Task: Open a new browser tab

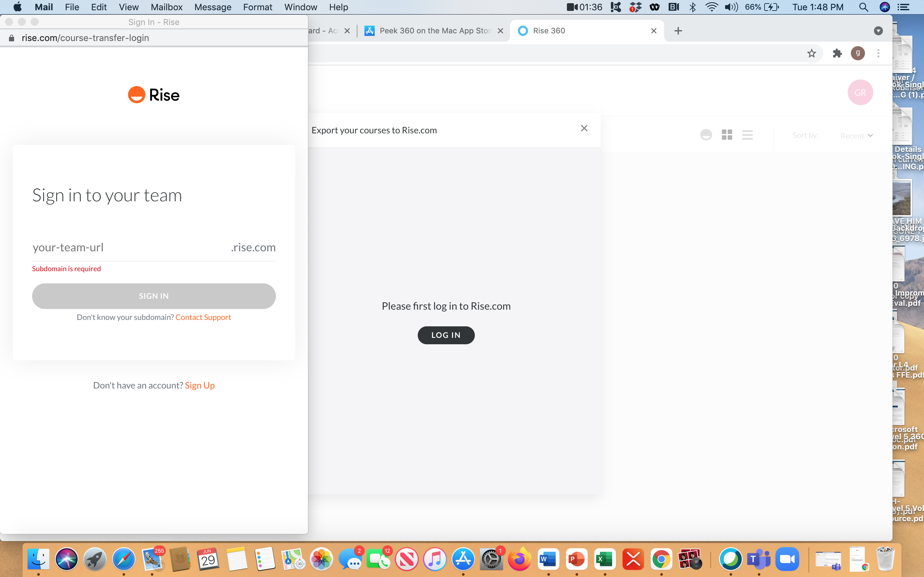Action: (x=678, y=31)
